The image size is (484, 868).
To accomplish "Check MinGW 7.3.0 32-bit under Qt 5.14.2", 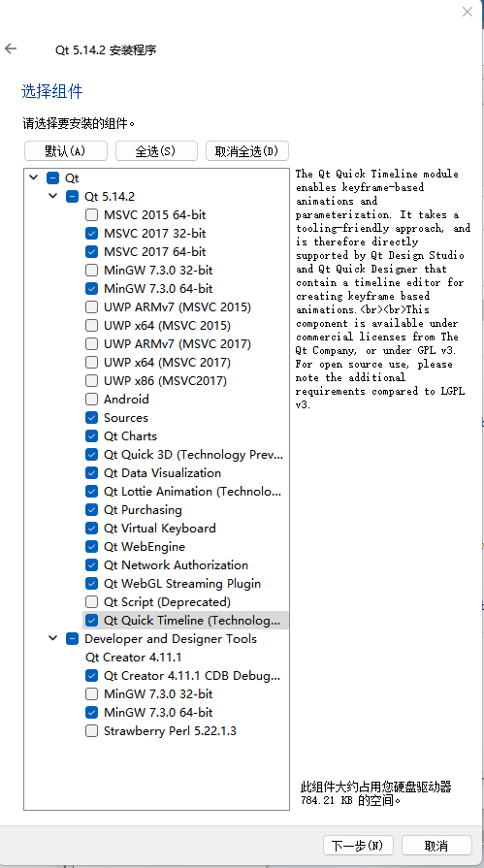I will (91, 271).
